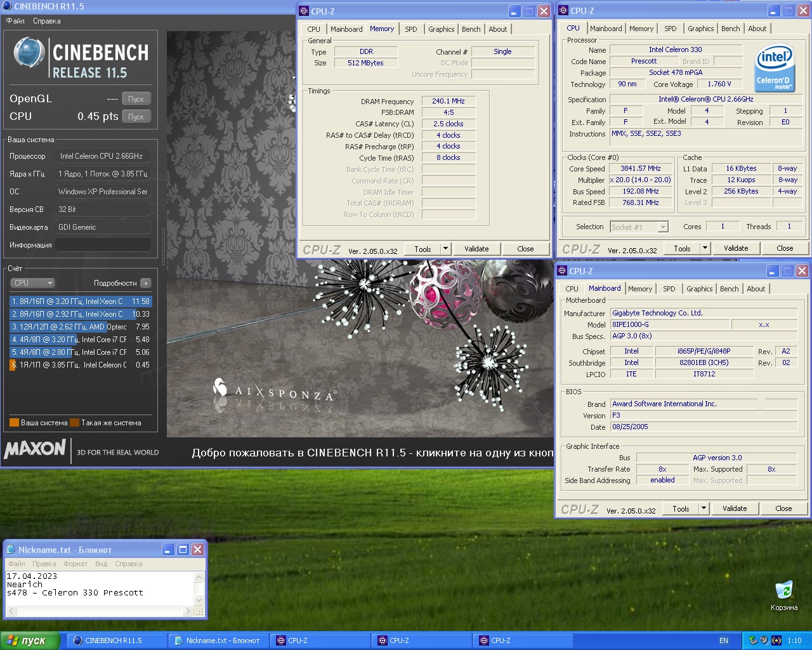Screen dimensions: 812x650
Task: Click the safely remove hardware tray icon
Action: (x=753, y=640)
